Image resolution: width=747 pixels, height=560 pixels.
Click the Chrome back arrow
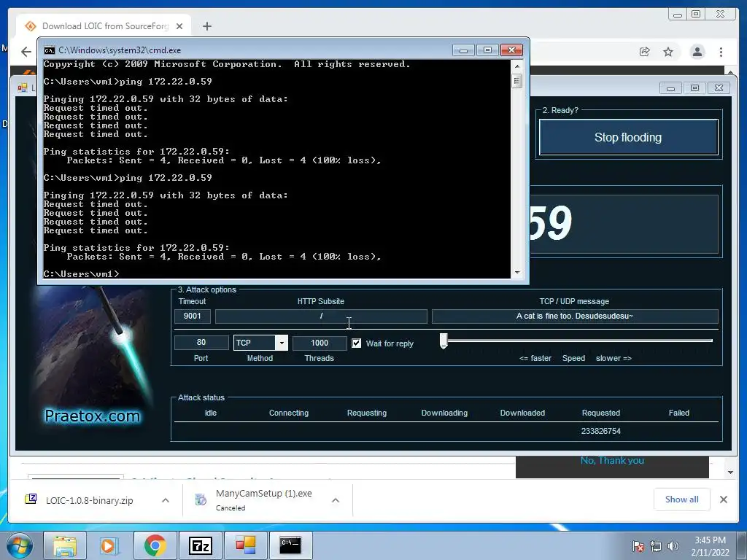[x=26, y=52]
